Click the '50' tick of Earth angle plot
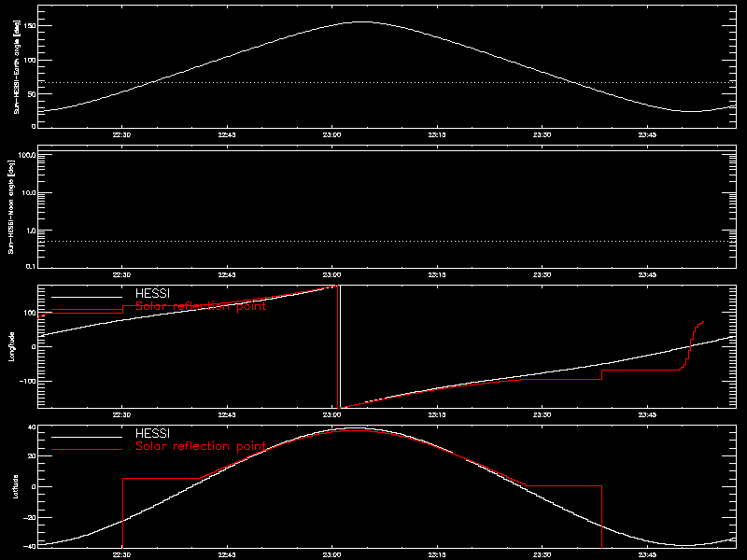 tap(32, 94)
